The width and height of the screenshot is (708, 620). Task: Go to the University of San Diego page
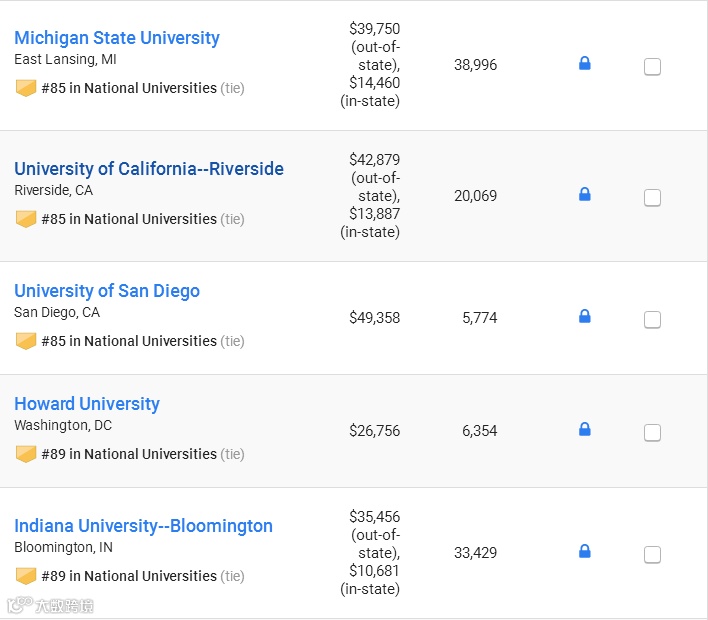click(x=107, y=291)
